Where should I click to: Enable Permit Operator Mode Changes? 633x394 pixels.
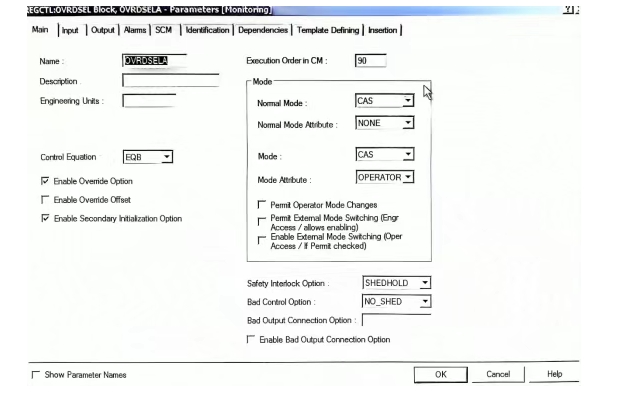pos(262,204)
